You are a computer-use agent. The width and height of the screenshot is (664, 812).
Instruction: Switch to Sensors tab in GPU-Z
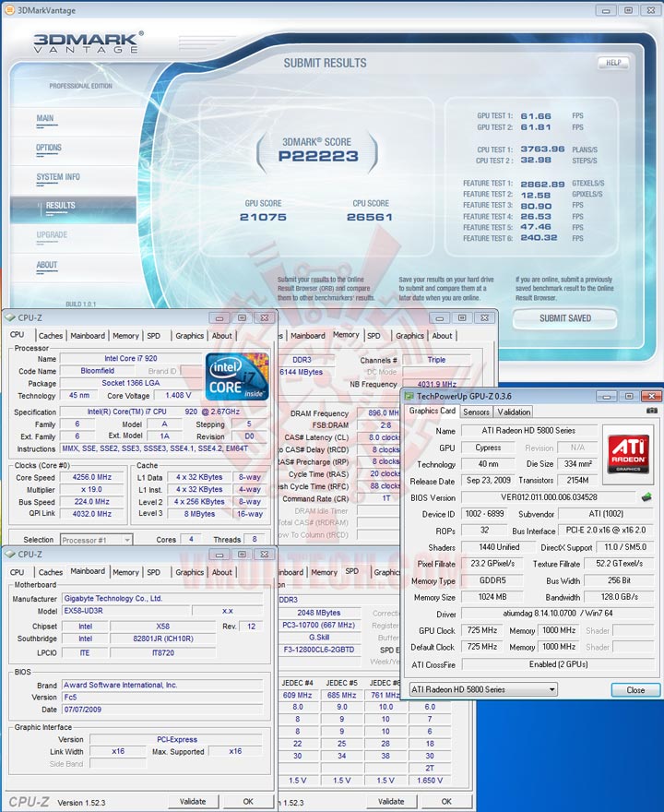476,412
